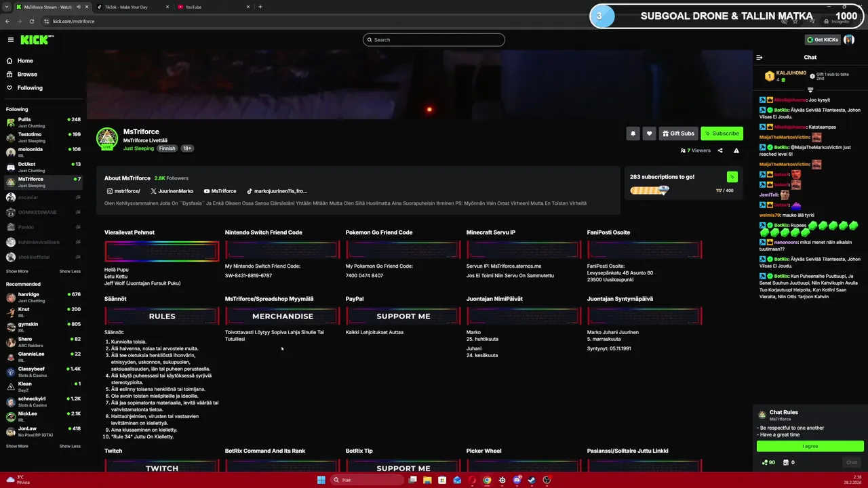Viewport: 868px width, 488px height.
Task: Click the RULES panel banner
Action: coord(162,316)
